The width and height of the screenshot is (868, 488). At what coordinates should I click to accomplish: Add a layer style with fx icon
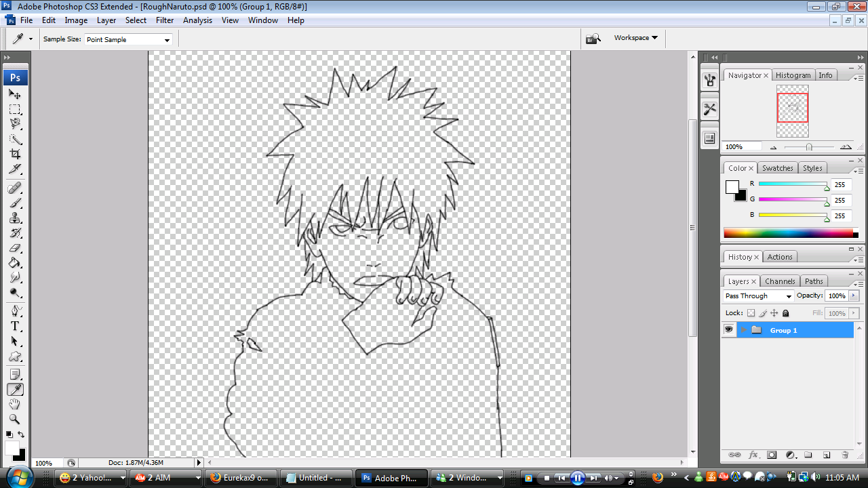coord(753,455)
